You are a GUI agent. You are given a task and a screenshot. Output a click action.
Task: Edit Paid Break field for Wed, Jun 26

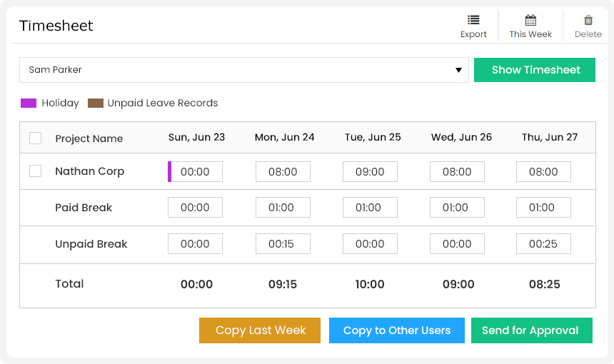(x=457, y=208)
